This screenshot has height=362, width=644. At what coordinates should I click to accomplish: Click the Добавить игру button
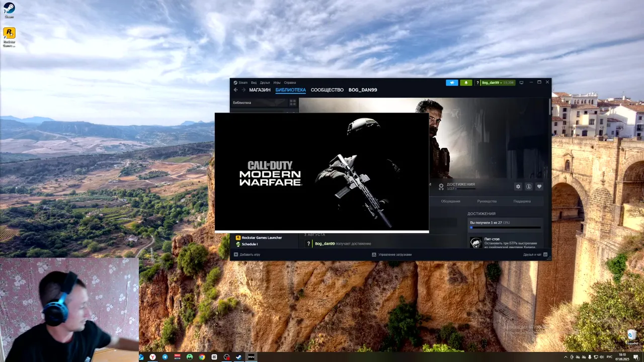[x=247, y=254]
